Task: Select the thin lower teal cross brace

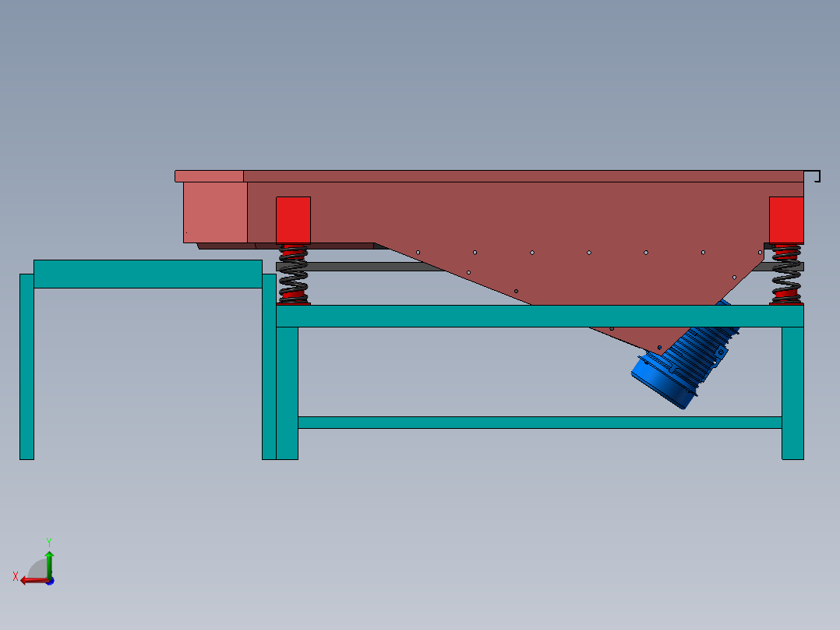Action: pyautogui.click(x=539, y=423)
